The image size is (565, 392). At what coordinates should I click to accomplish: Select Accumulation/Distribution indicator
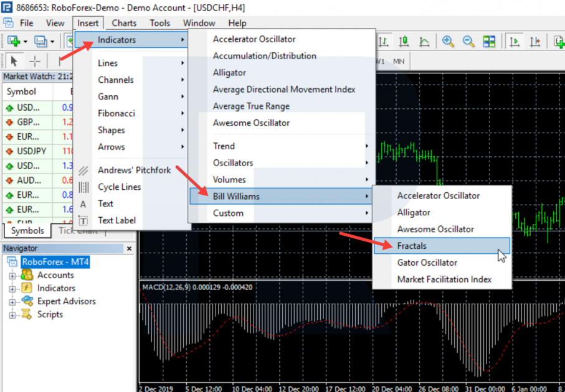(282, 56)
